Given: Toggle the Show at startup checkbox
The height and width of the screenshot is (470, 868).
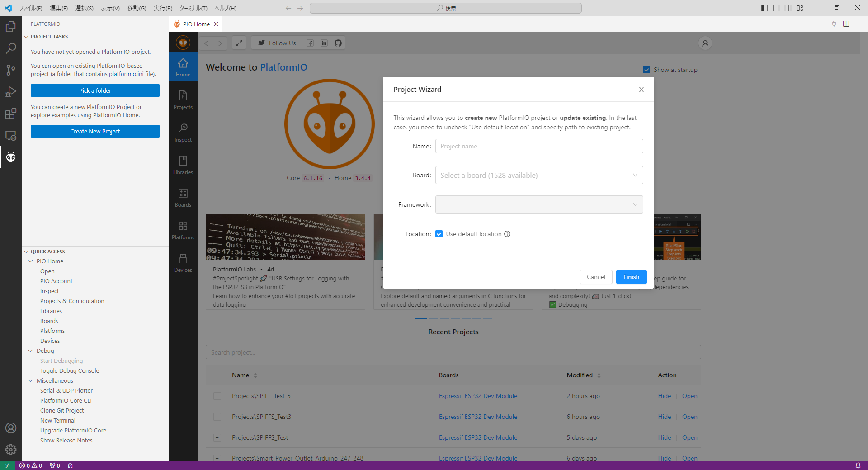Looking at the screenshot, I should (646, 70).
